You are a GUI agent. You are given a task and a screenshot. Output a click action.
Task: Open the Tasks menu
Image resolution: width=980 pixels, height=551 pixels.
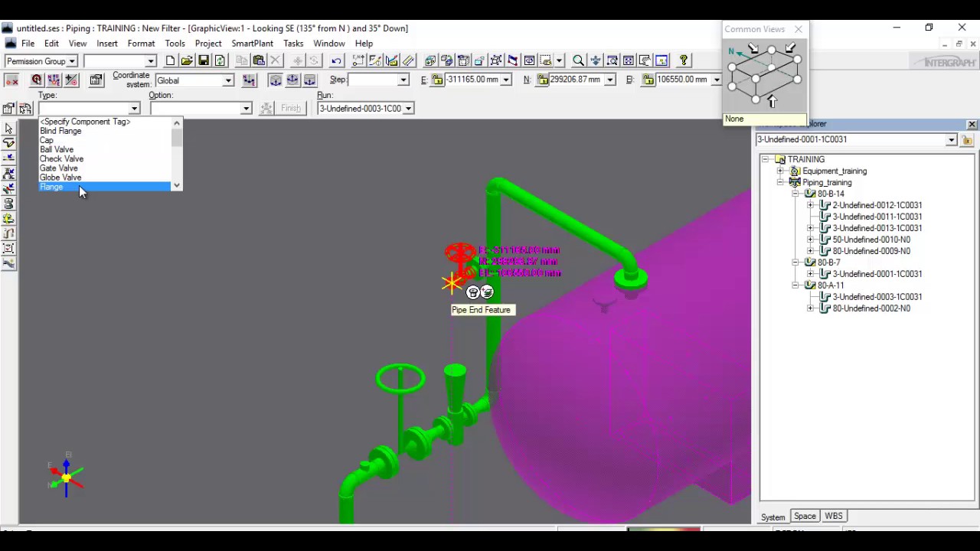tap(293, 44)
